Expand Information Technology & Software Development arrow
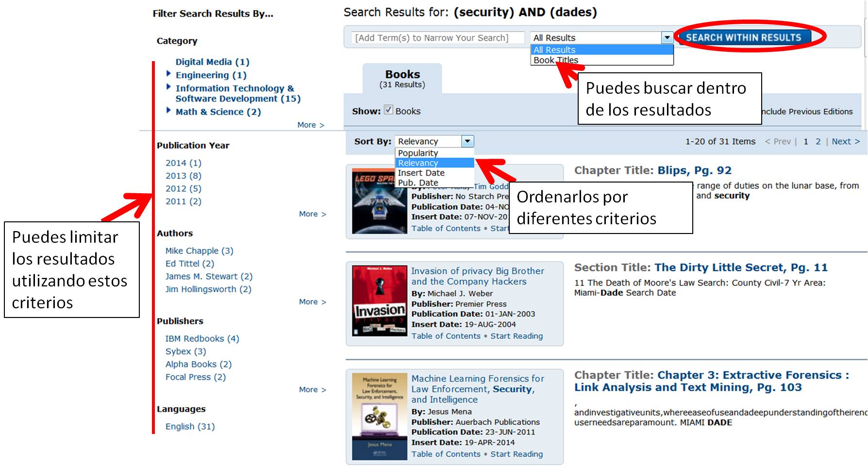 click(x=168, y=87)
